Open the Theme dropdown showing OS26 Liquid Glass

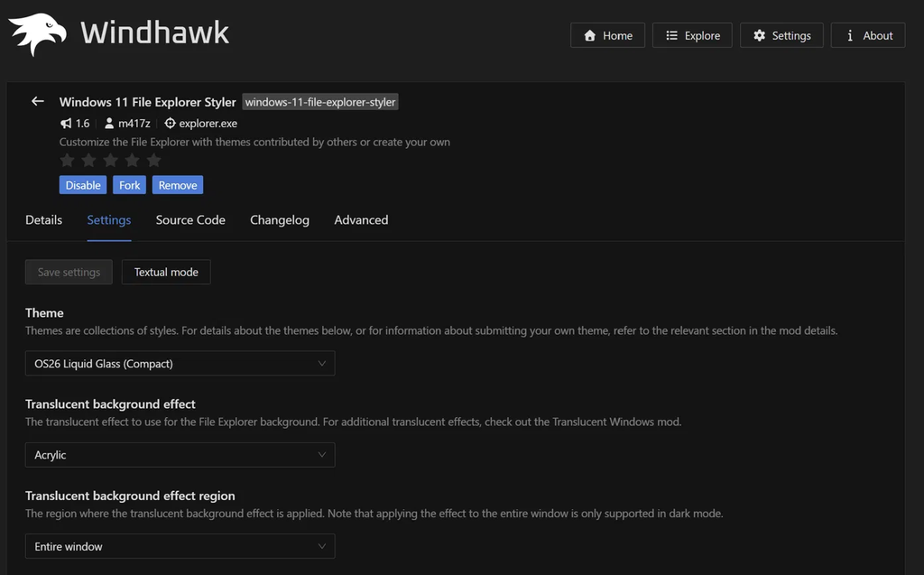[180, 363]
